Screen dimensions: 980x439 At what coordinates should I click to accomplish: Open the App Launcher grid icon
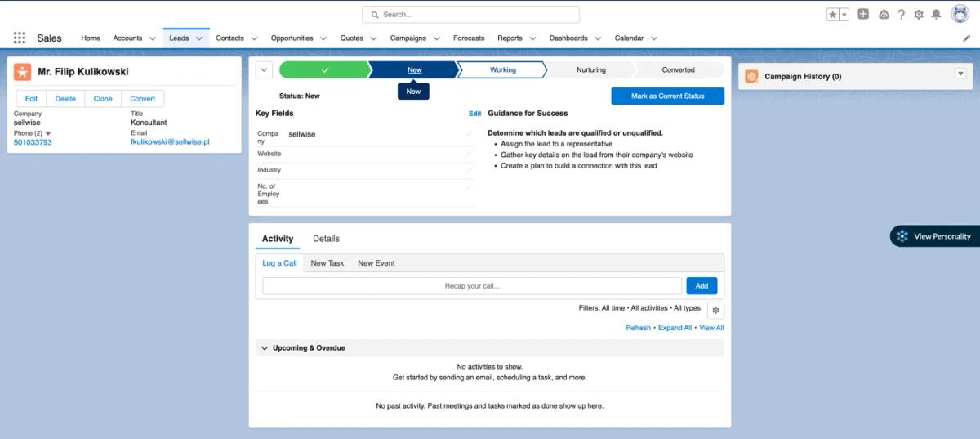click(x=20, y=38)
